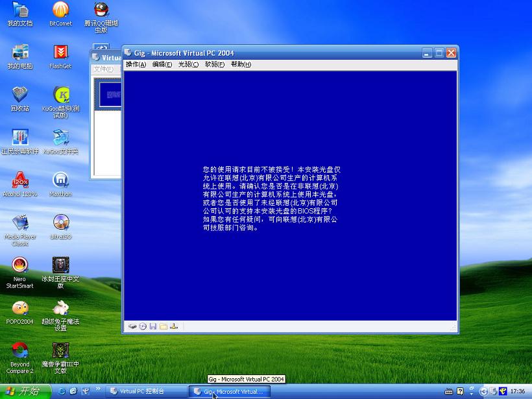Image resolution: width=532 pixels, height=399 pixels.
Task: Click the network adapter status icon in Gig window
Action: point(174,326)
